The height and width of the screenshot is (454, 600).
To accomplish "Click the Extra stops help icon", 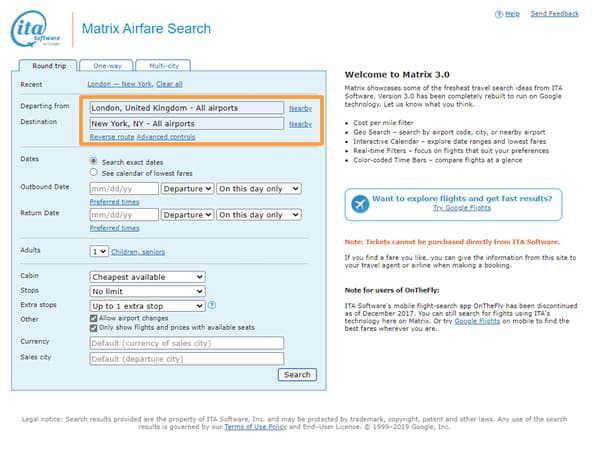I will tap(212, 305).
